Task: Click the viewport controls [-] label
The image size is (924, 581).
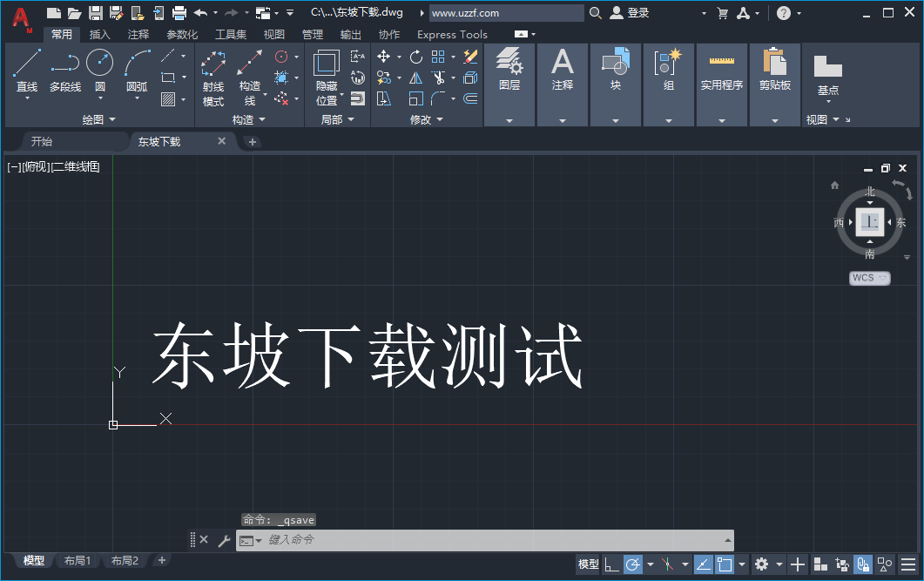Action: click(x=14, y=167)
